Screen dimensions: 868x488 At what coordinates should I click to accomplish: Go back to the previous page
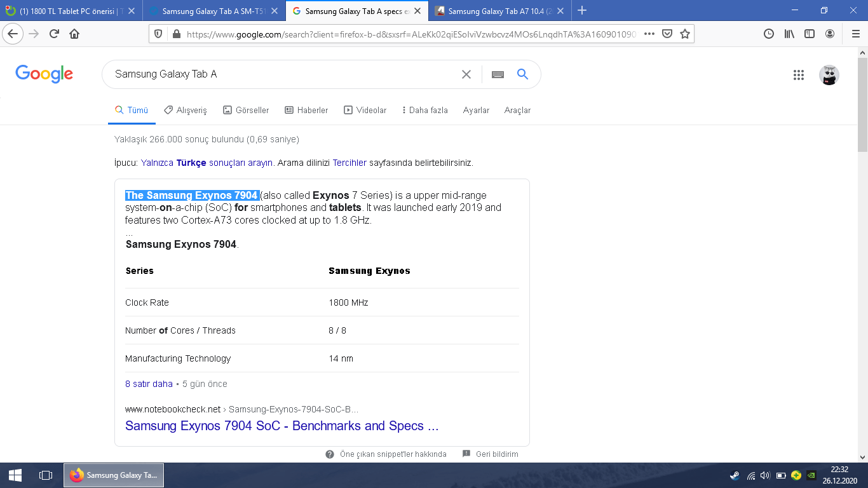(13, 34)
